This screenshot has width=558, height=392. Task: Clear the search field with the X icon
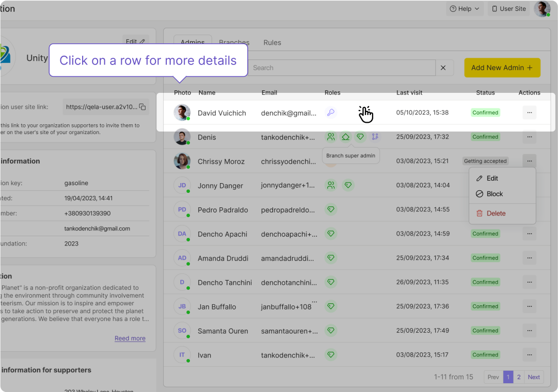coord(443,68)
